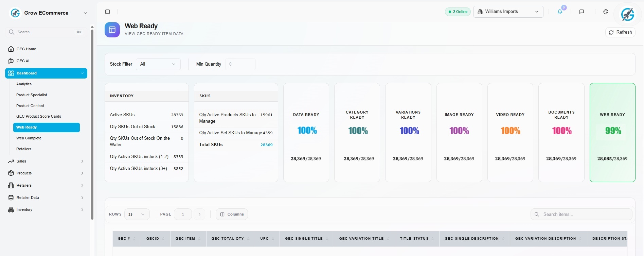Sort by GEC ITEM column icon
Viewport: 644px width, 256px height.
pyautogui.click(x=199, y=239)
